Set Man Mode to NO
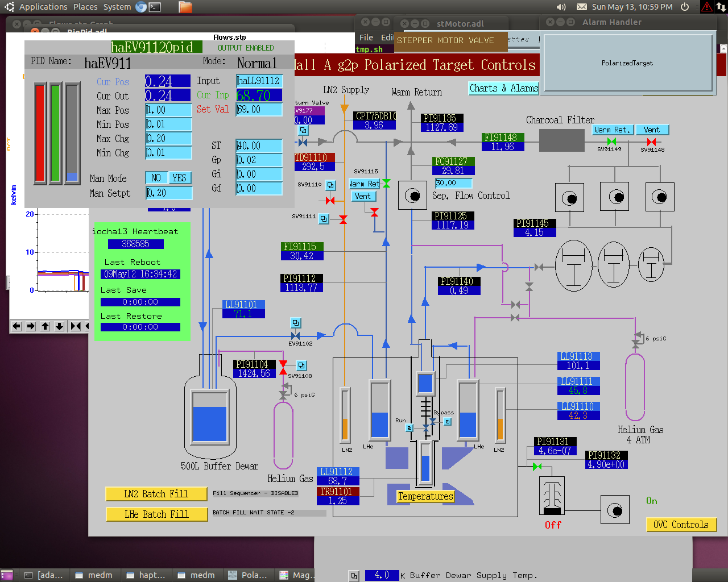Screen dimensions: 728x582 [x=156, y=178]
